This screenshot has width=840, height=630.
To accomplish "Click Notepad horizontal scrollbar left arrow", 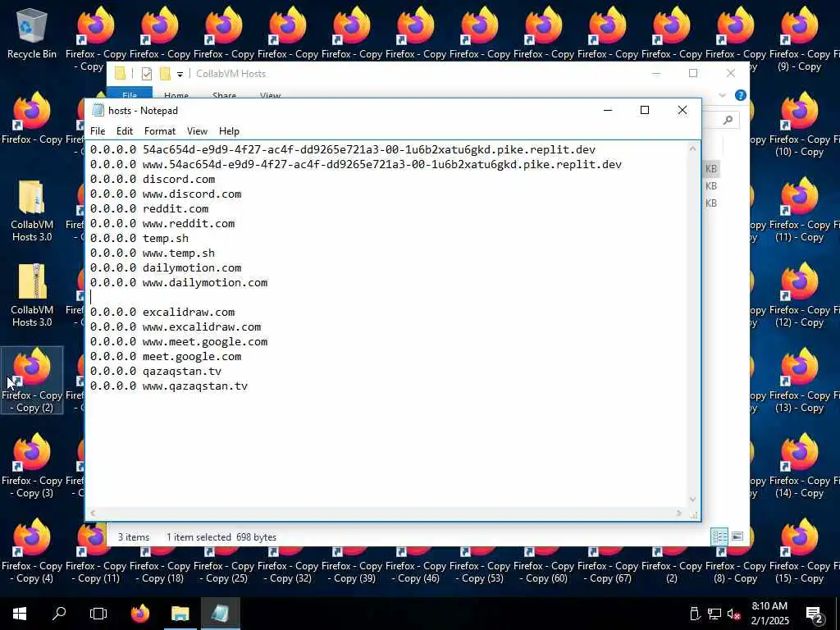I will (94, 514).
